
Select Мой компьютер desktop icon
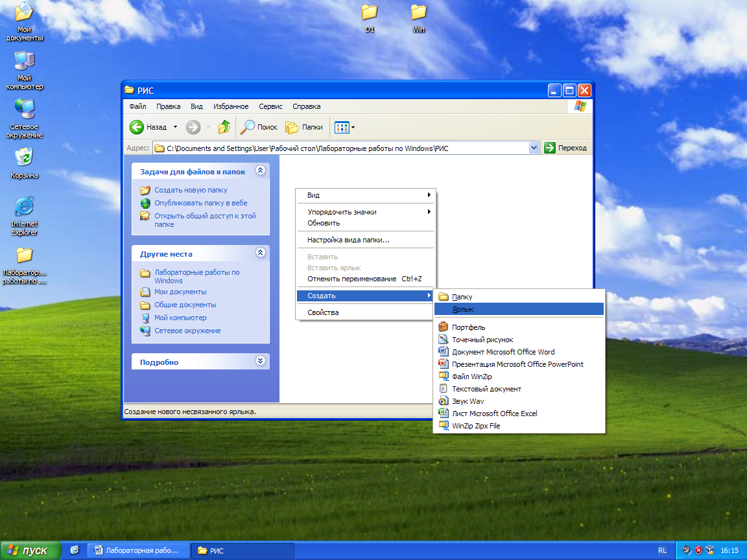(x=24, y=70)
